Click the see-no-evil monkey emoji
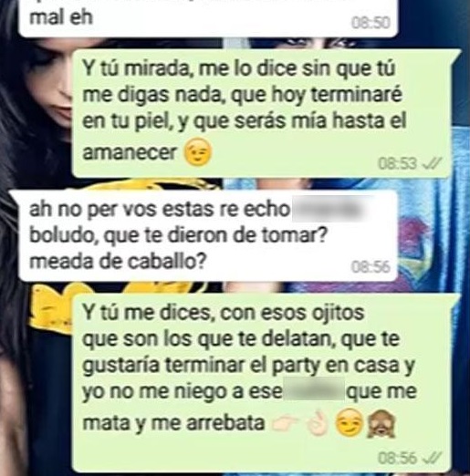The width and height of the screenshot is (470, 476). [x=381, y=423]
